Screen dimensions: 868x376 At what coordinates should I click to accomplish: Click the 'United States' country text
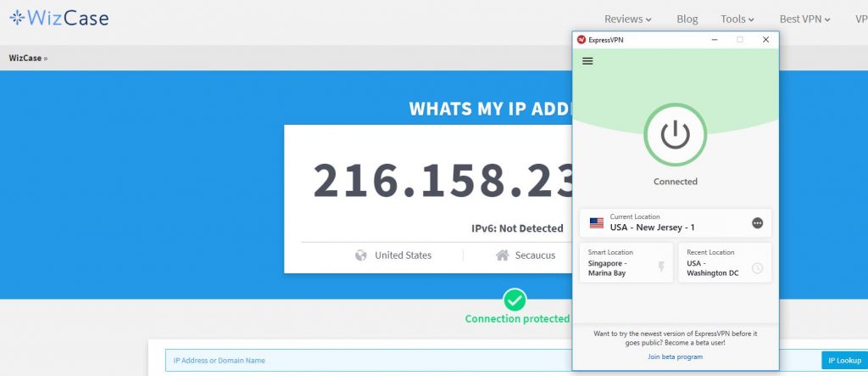coord(403,255)
